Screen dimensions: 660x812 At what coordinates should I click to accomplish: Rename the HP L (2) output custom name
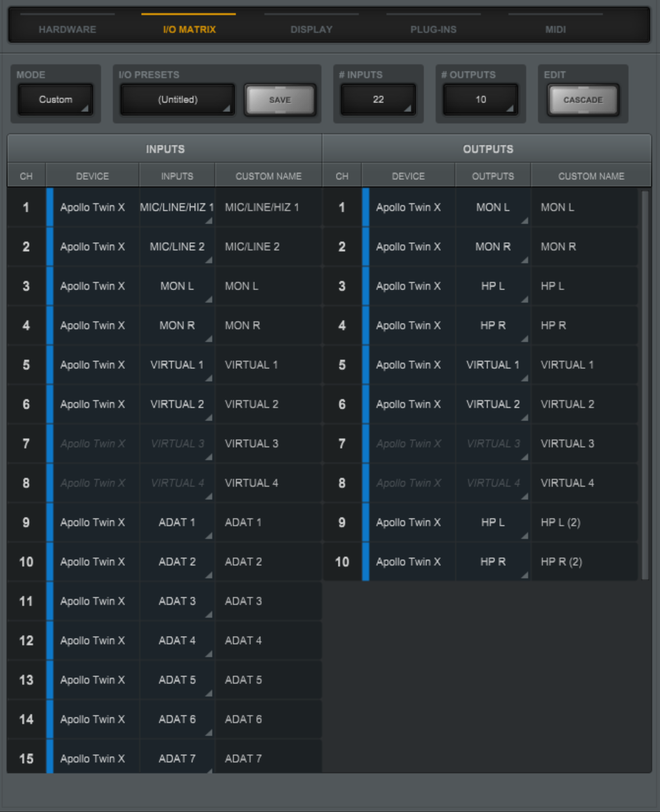tap(585, 523)
